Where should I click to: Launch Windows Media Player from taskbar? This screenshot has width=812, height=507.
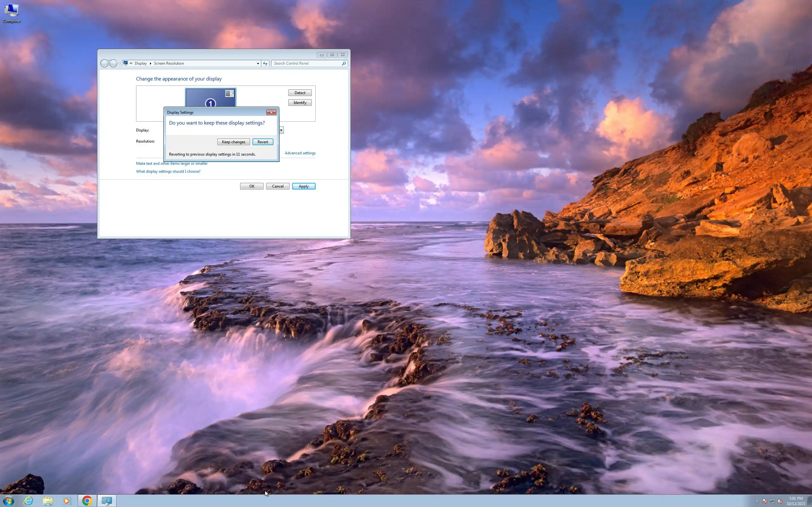point(67,500)
